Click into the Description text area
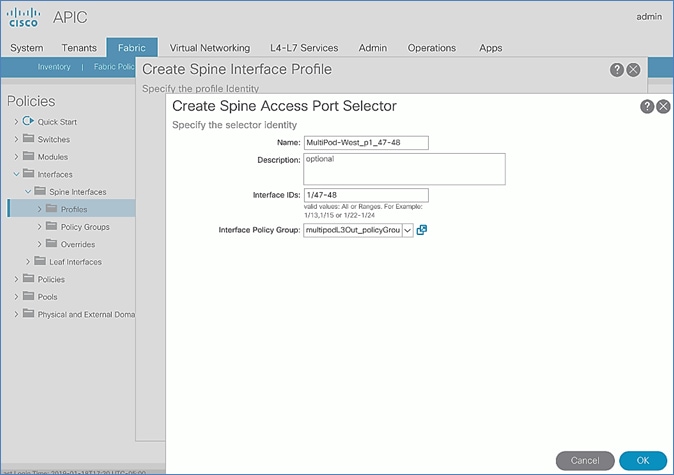Screen dimensions: 674x475 pyautogui.click(x=404, y=169)
